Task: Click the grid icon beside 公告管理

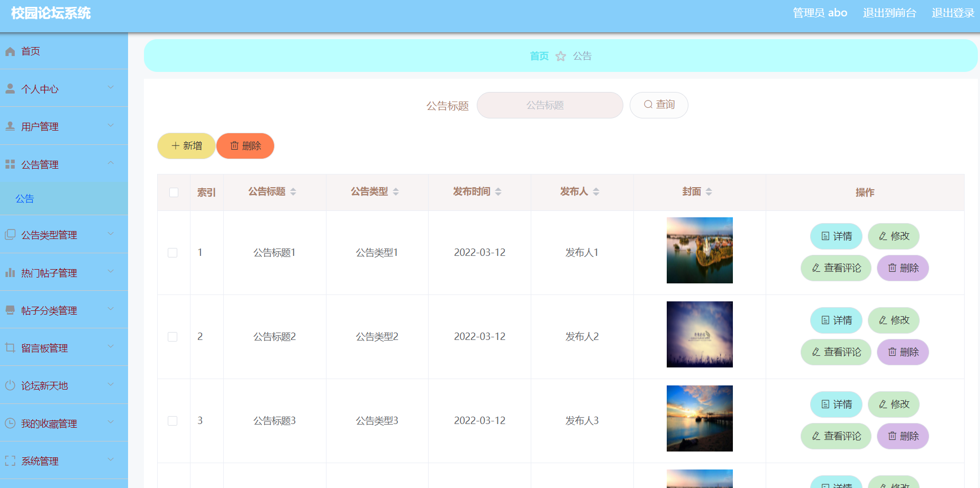Action: (10, 164)
